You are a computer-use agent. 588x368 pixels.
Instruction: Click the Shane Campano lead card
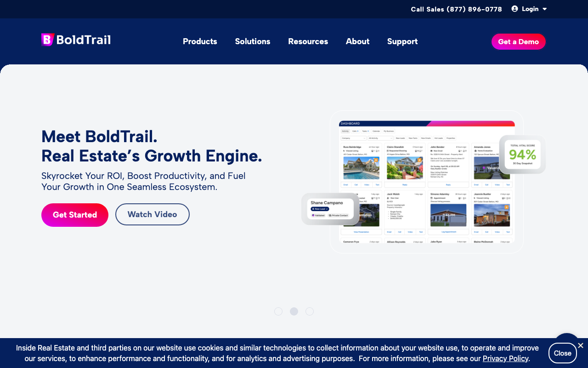[330, 209]
